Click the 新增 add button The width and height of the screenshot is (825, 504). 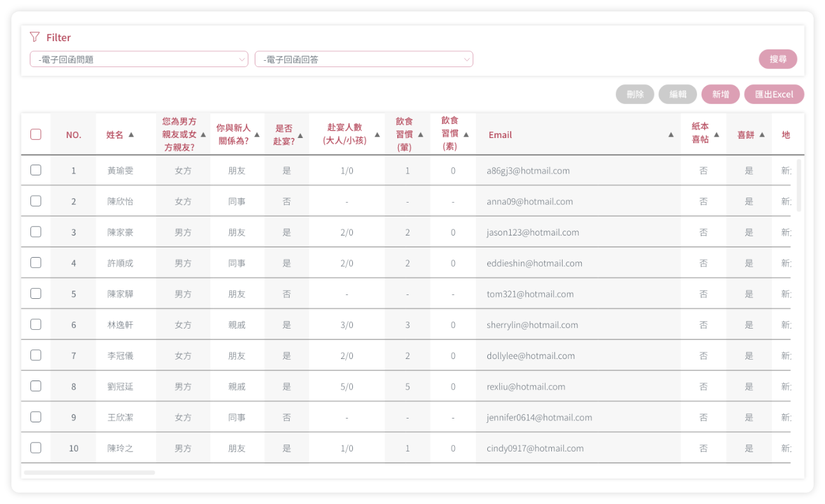tap(720, 94)
